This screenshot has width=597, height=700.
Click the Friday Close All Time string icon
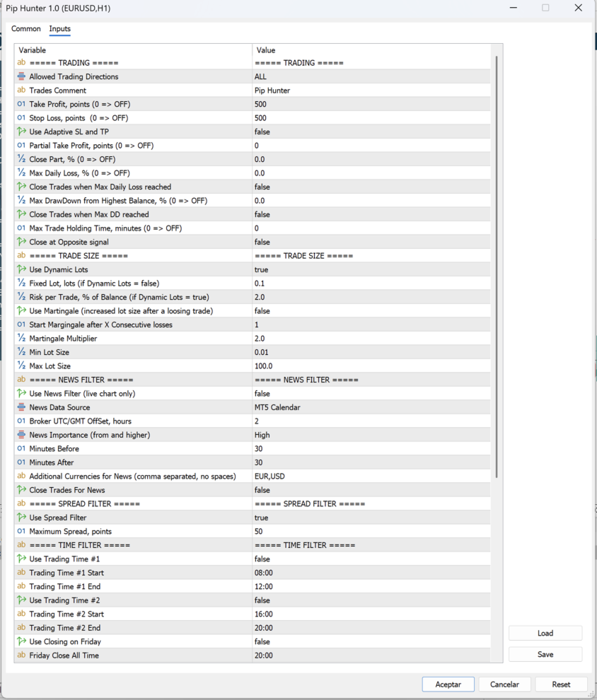[x=21, y=655]
